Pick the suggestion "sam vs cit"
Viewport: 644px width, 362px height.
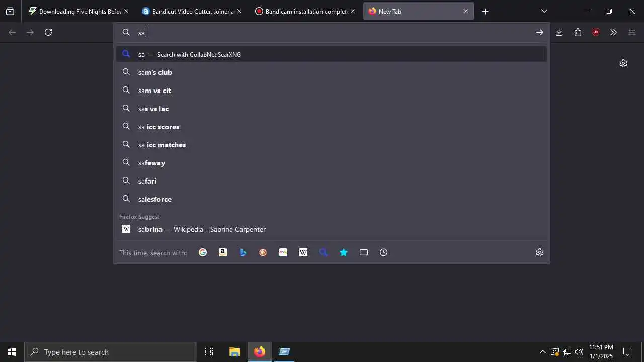pyautogui.click(x=332, y=90)
